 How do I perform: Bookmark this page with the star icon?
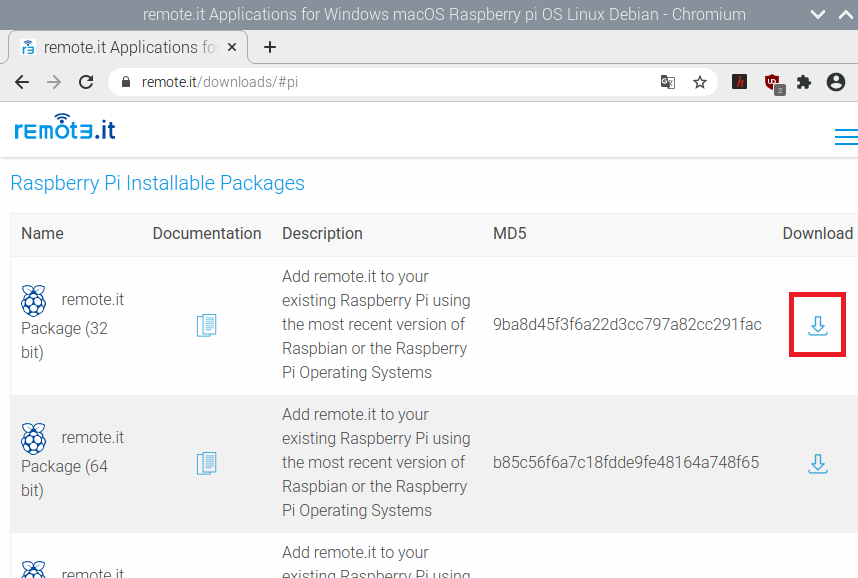click(699, 83)
